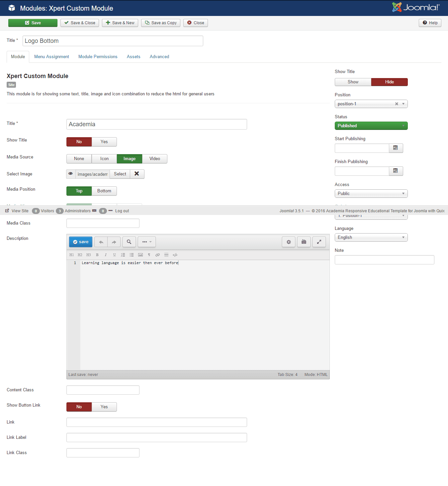This screenshot has width=448, height=486.
Task: Open the Language dropdown
Action: coord(371,237)
